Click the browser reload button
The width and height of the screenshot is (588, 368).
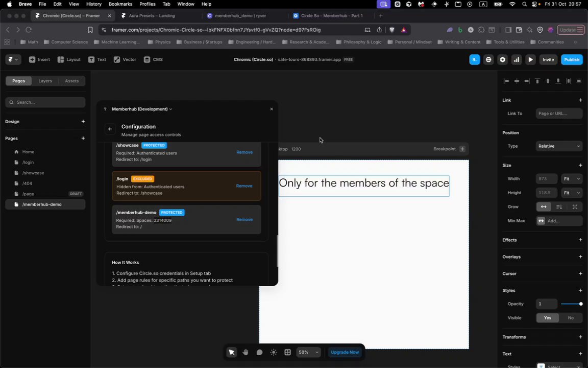tap(29, 30)
